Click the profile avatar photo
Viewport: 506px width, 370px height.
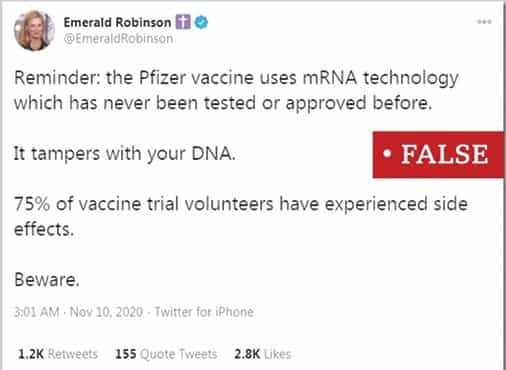pos(35,30)
